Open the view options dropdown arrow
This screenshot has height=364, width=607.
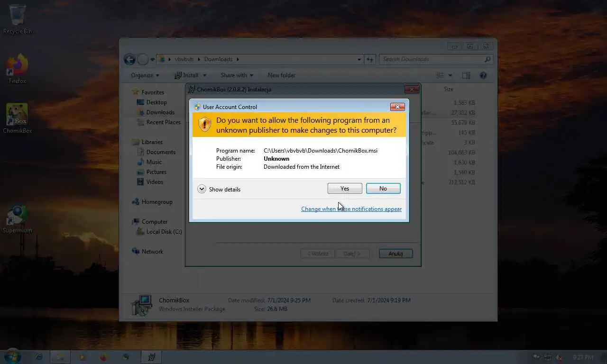click(450, 75)
